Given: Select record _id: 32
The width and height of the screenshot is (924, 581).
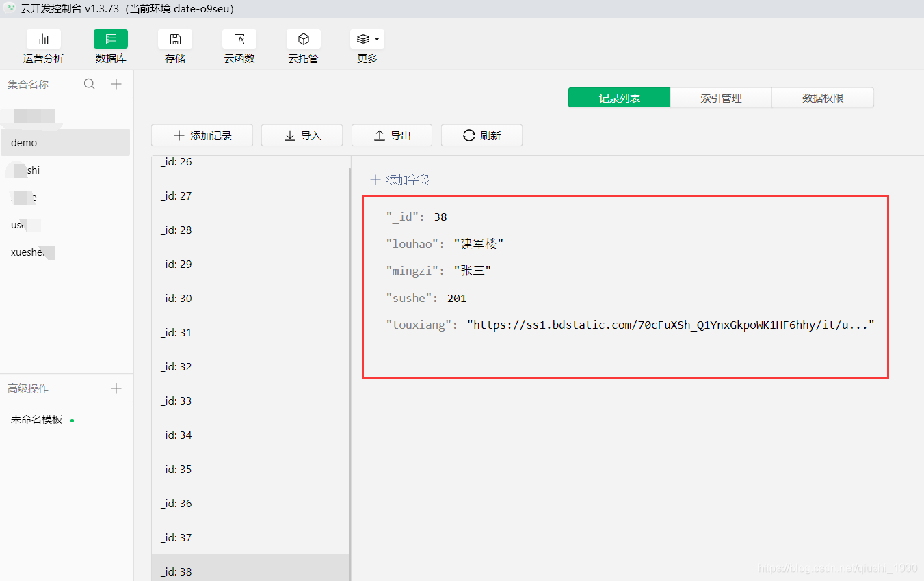Looking at the screenshot, I should (250, 366).
